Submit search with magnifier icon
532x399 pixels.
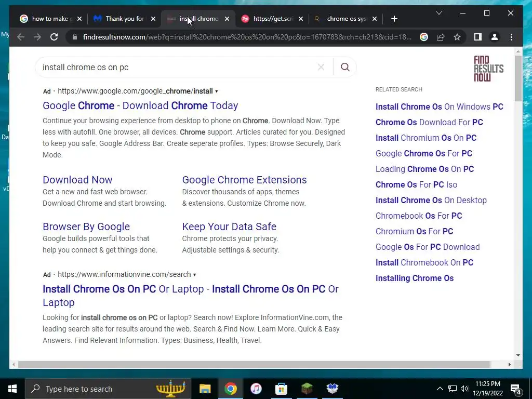point(345,67)
